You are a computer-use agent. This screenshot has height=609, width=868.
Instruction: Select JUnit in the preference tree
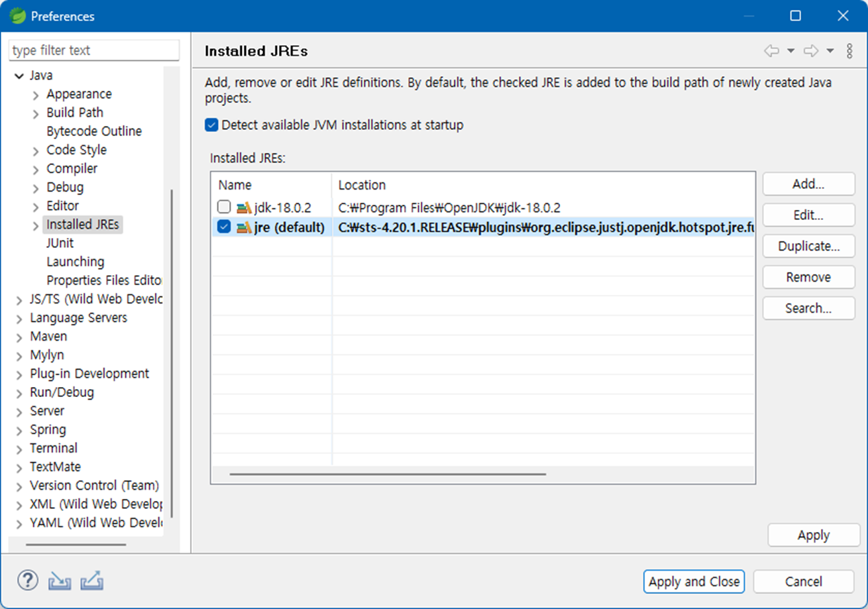coord(60,243)
